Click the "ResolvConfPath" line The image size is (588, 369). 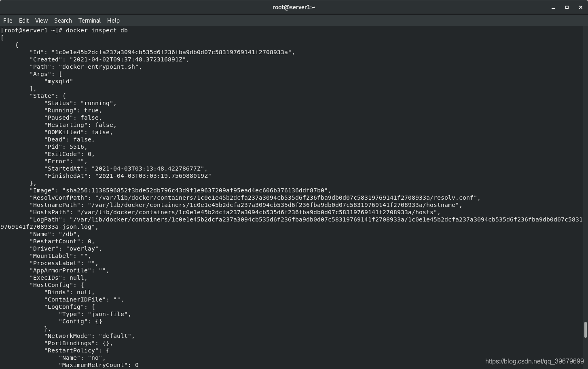[x=255, y=198]
